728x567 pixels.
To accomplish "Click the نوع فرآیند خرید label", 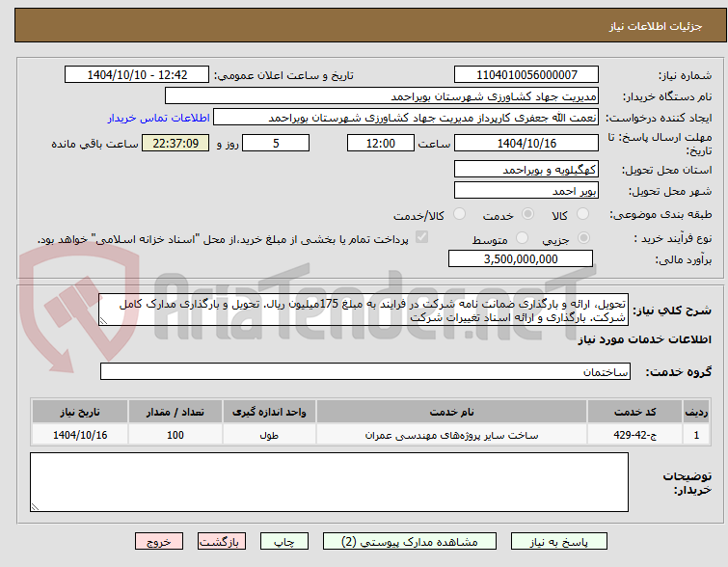I will click(x=673, y=239).
